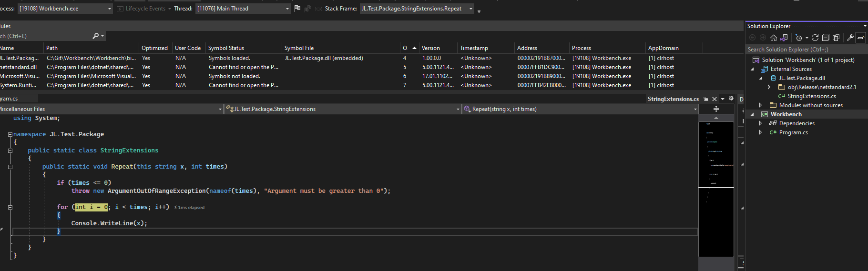Image resolution: width=868 pixels, height=271 pixels.
Task: Open the Solution Explorer window options arrow
Action: [x=865, y=26]
